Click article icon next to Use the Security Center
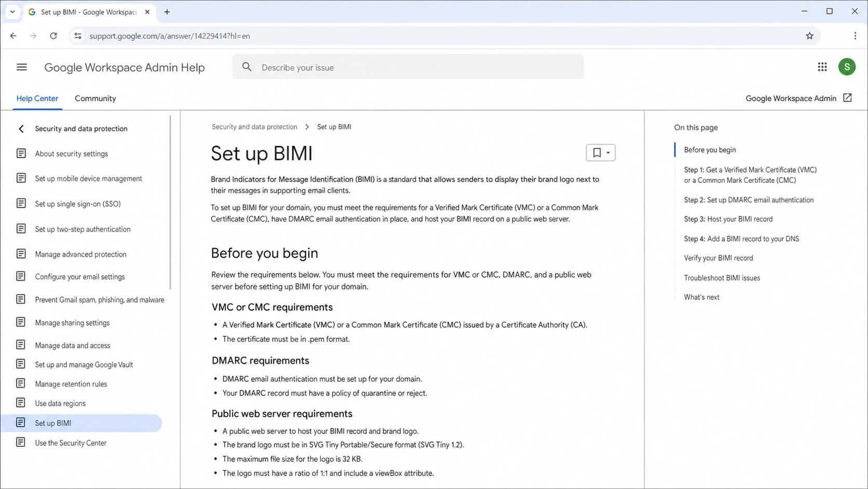 pos(21,442)
